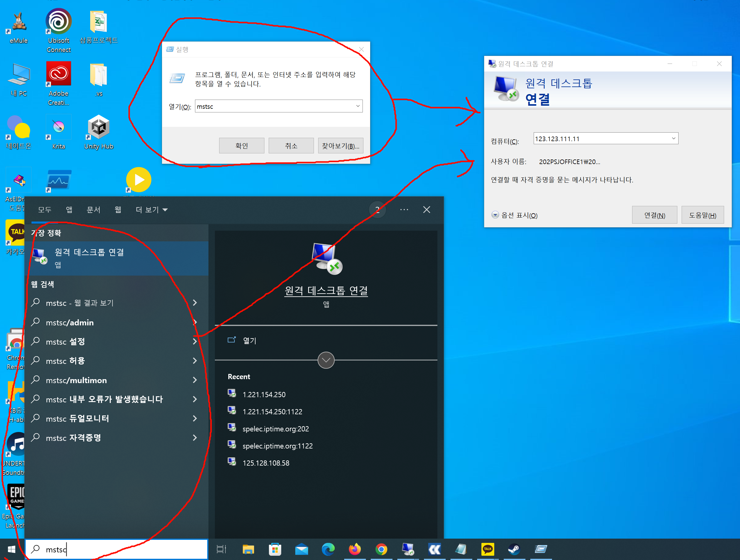740x560 pixels.
Task: Click the Task View taskbar icon
Action: point(221,549)
